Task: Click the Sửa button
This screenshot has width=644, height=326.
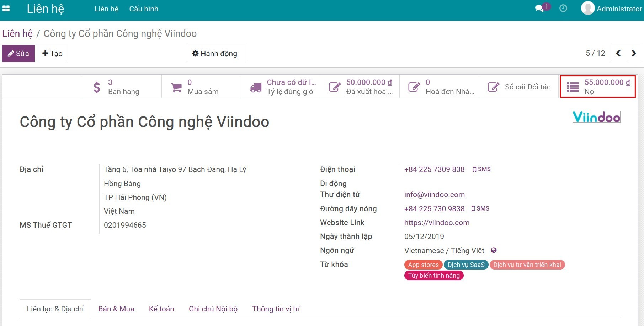Action: coord(18,53)
